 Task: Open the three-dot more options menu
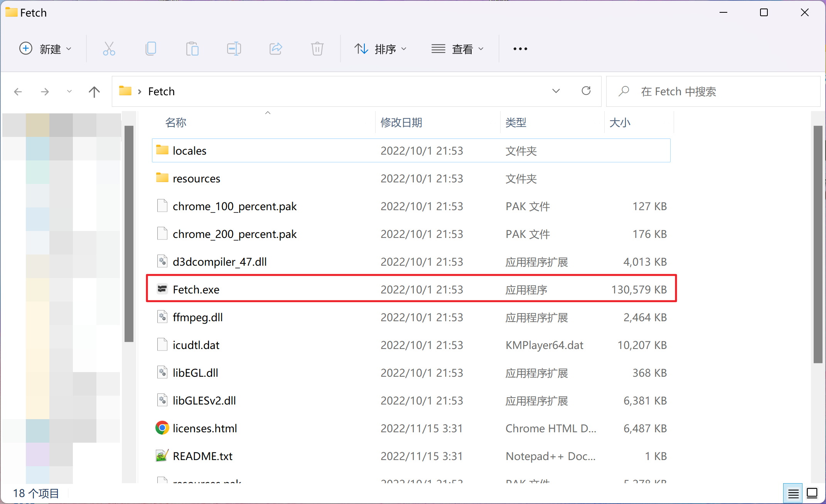pyautogui.click(x=520, y=49)
